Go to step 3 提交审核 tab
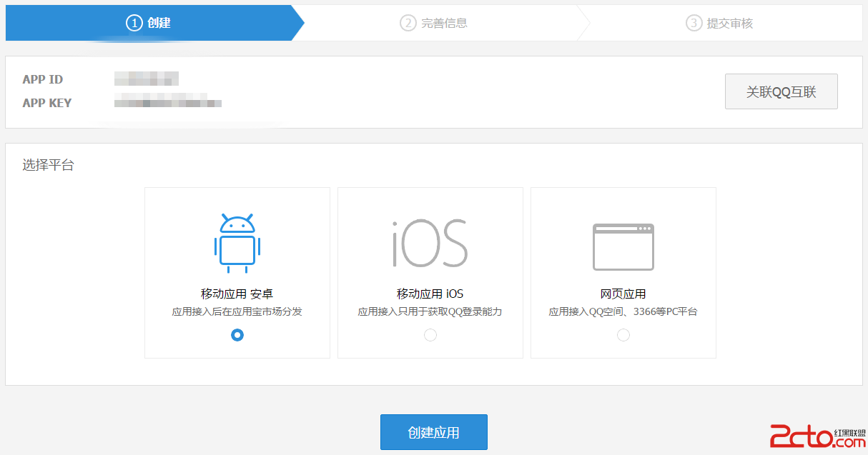The width and height of the screenshot is (868, 455). coord(720,23)
